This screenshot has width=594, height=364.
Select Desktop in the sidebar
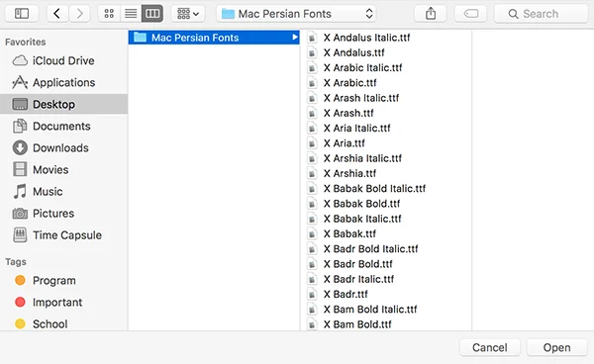pyautogui.click(x=63, y=104)
